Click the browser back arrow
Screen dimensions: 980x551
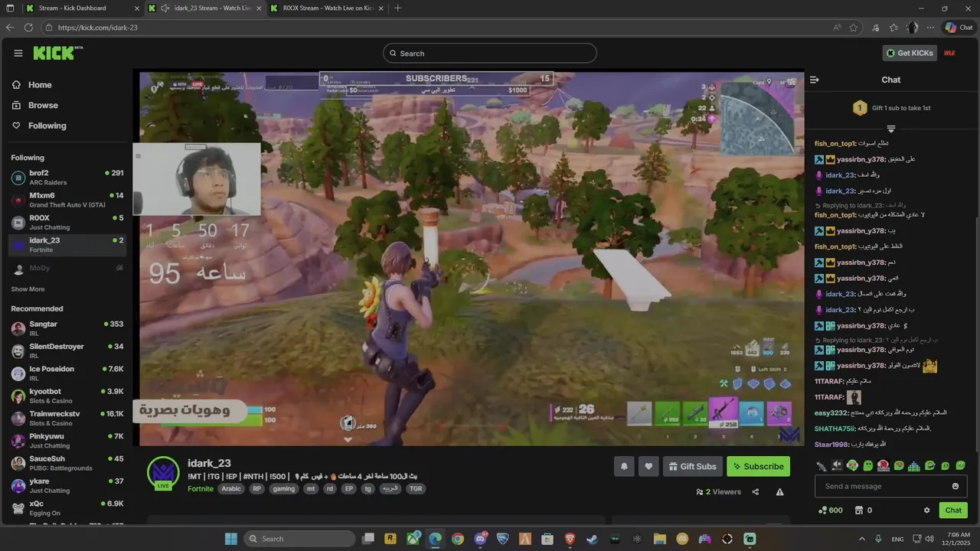(x=10, y=28)
